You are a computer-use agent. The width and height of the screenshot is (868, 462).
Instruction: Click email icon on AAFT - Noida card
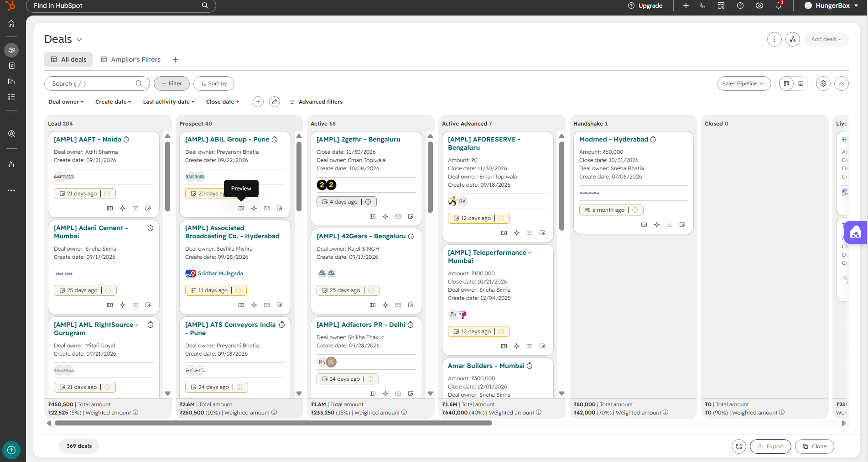[135, 208]
